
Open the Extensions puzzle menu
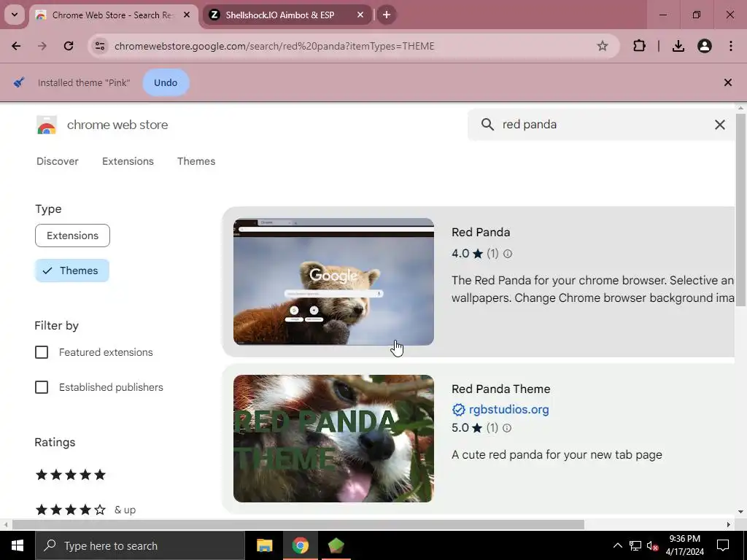[x=639, y=46]
